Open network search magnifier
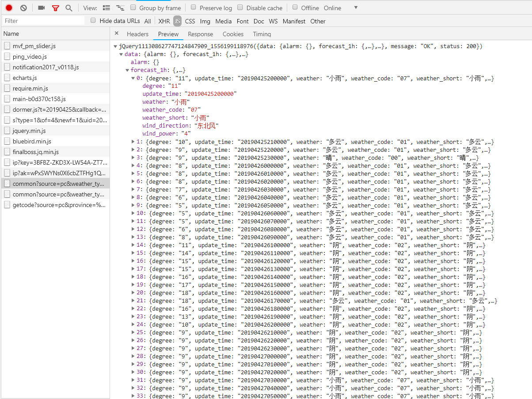Image resolution: width=532 pixels, height=399 pixels. click(69, 8)
